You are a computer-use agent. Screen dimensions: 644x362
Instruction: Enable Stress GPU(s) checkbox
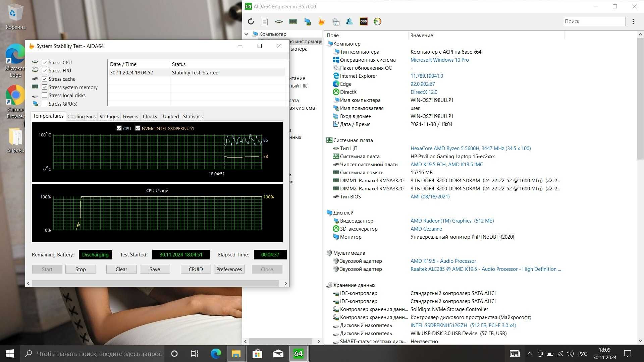pos(45,104)
